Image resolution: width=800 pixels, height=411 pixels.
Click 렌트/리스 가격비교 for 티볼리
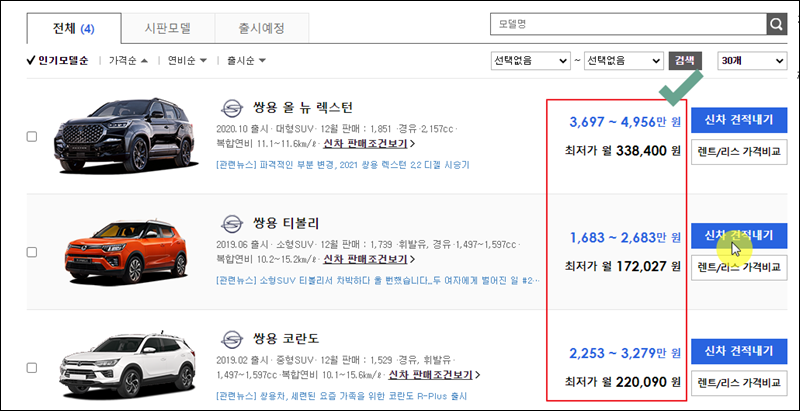pyautogui.click(x=739, y=267)
